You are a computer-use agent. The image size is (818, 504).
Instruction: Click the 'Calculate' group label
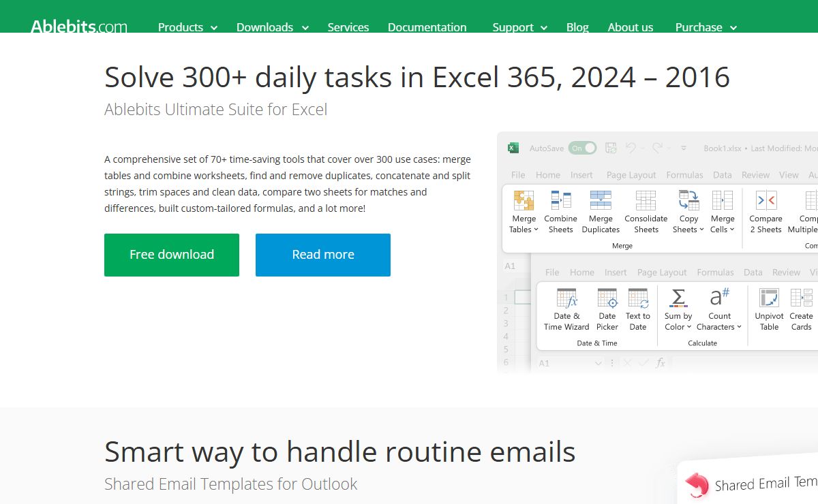702,343
